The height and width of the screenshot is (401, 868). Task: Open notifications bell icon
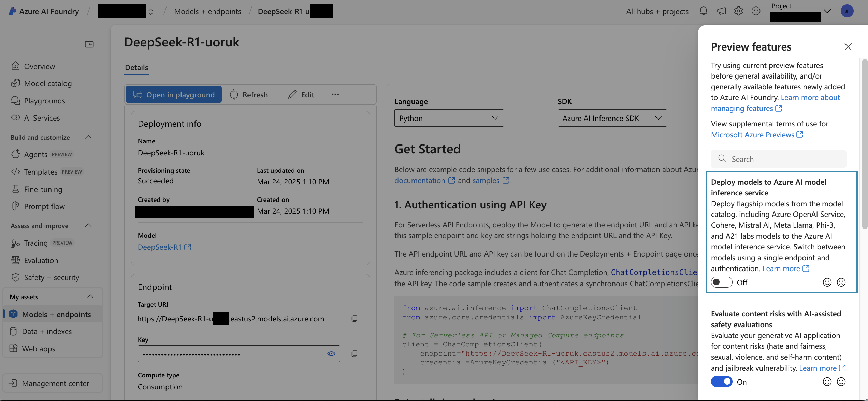(x=703, y=11)
